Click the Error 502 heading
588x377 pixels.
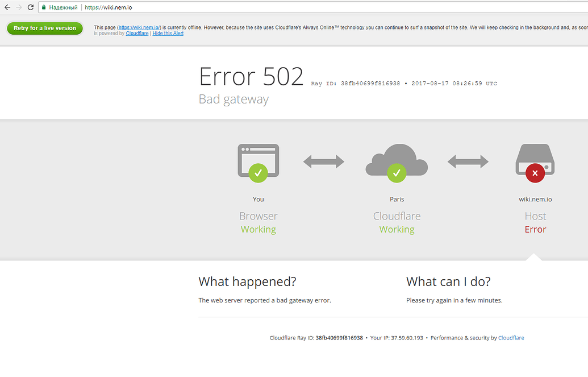pyautogui.click(x=251, y=77)
